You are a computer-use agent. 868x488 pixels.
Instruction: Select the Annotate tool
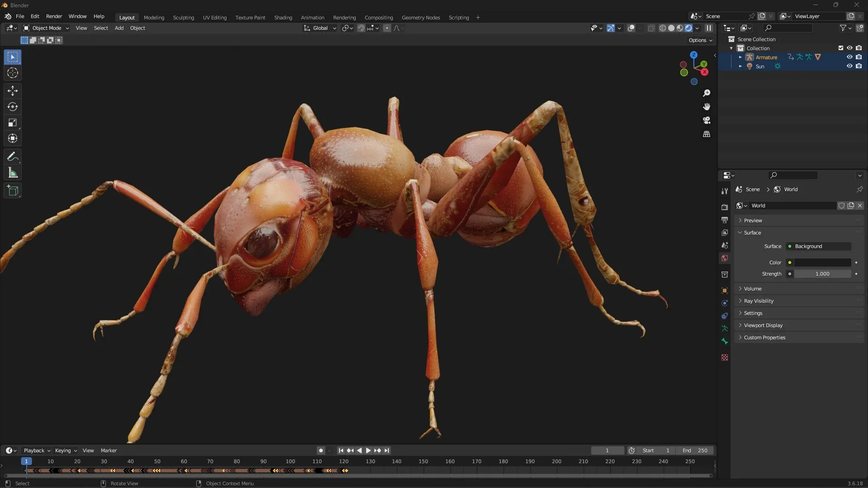(12, 156)
